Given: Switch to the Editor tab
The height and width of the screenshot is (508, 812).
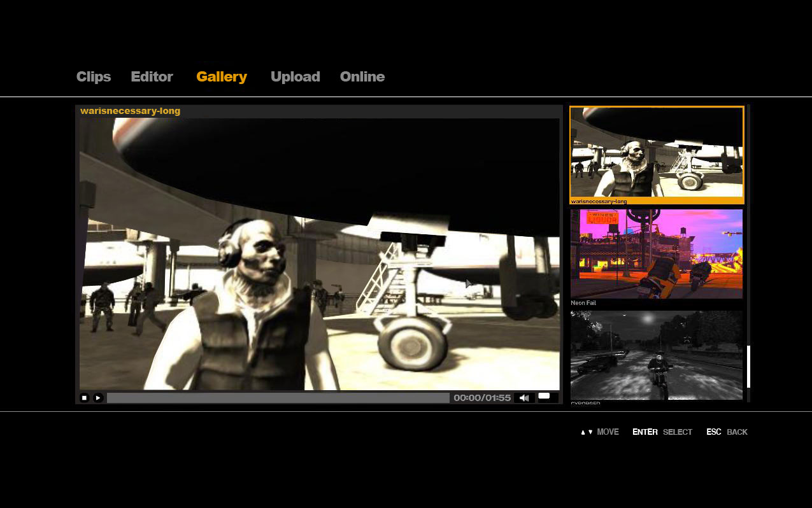Looking at the screenshot, I should pyautogui.click(x=152, y=76).
